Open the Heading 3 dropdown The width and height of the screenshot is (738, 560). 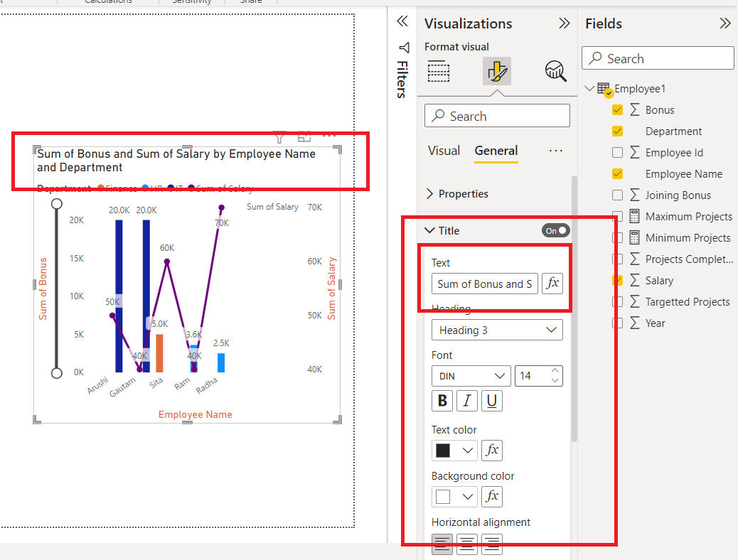click(497, 330)
